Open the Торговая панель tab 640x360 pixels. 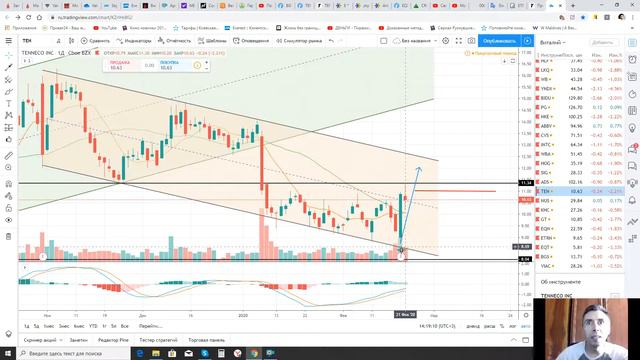207,340
